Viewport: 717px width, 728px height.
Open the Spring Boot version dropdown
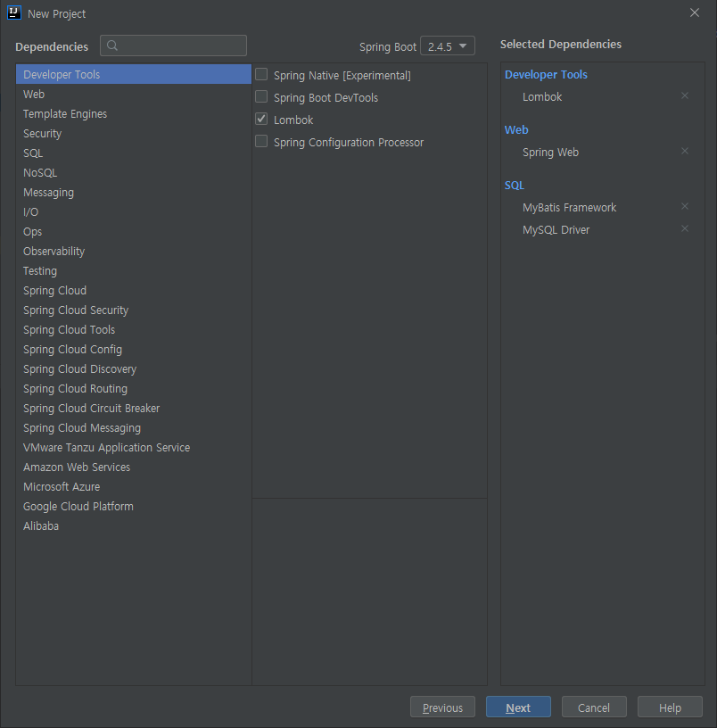pyautogui.click(x=448, y=46)
